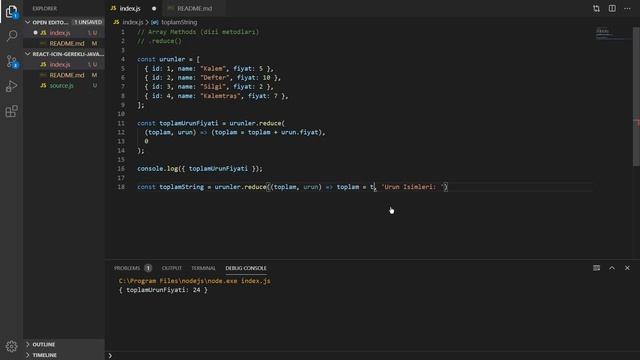Click the editor vertical scrollbar
This screenshot has height=360, width=640.
click(x=636, y=96)
